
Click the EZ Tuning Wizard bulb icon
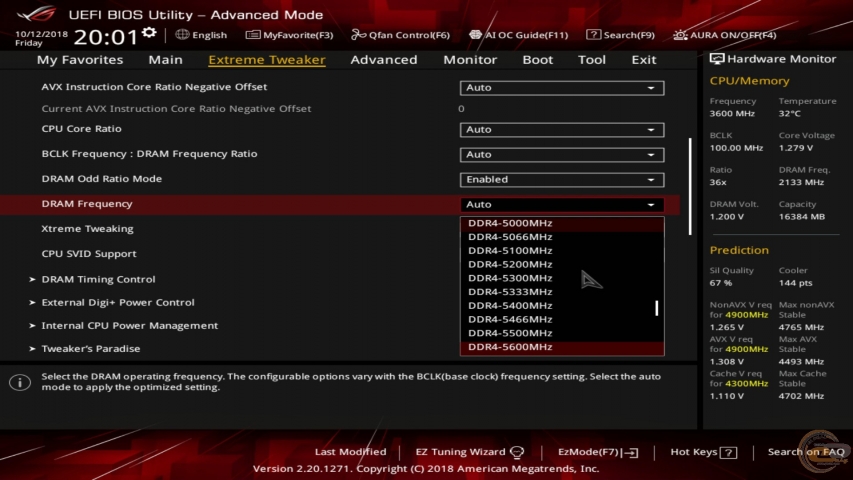[517, 452]
